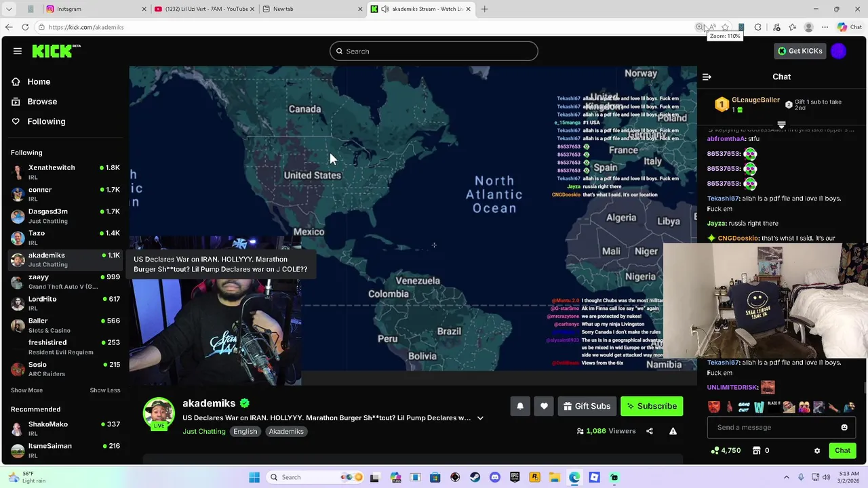Open chat settings gear icon

click(x=817, y=451)
